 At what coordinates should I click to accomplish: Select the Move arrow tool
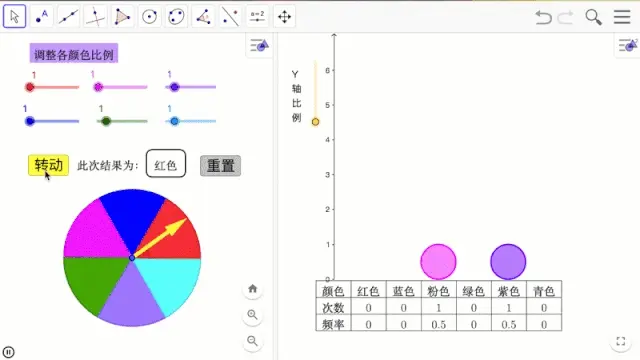[14, 16]
